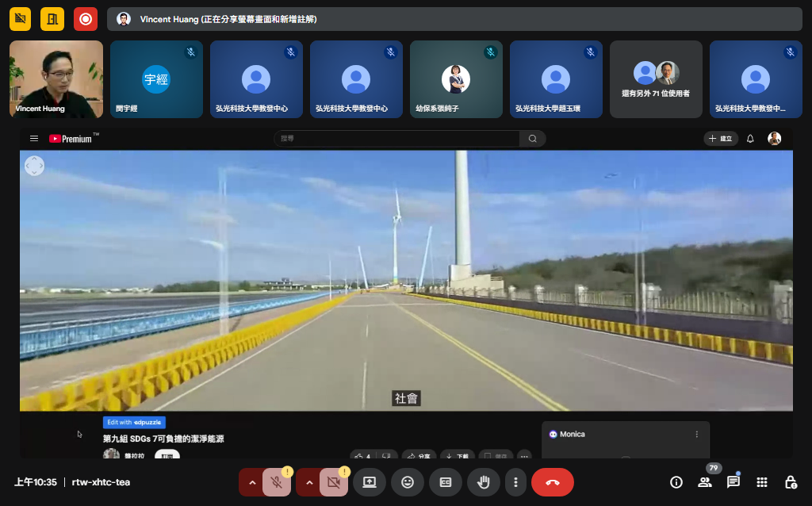
Task: Open the activities grid icon
Action: point(762,482)
